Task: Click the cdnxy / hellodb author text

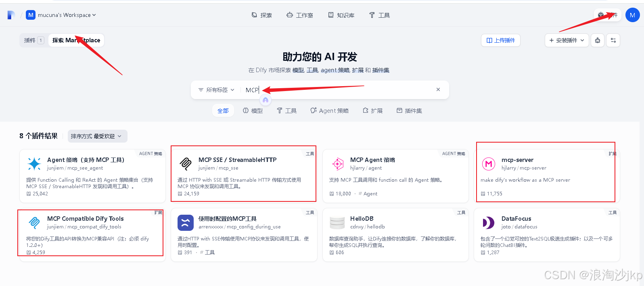Action: [367, 227]
